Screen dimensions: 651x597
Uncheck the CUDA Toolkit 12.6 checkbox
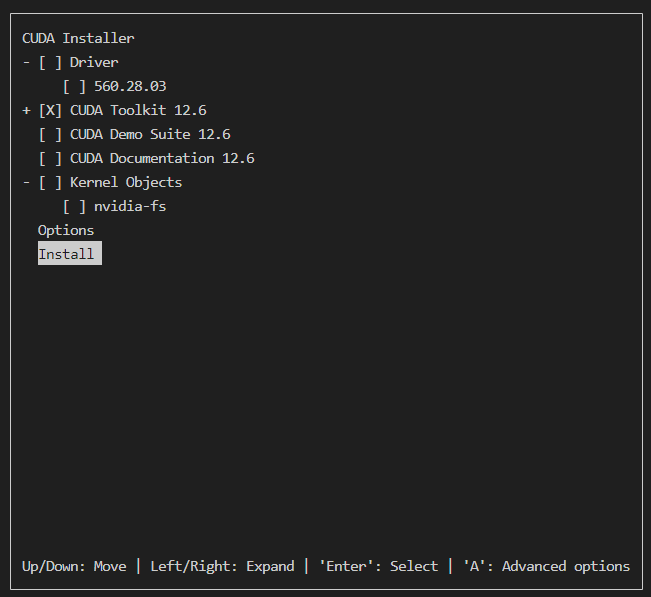[x=50, y=111]
